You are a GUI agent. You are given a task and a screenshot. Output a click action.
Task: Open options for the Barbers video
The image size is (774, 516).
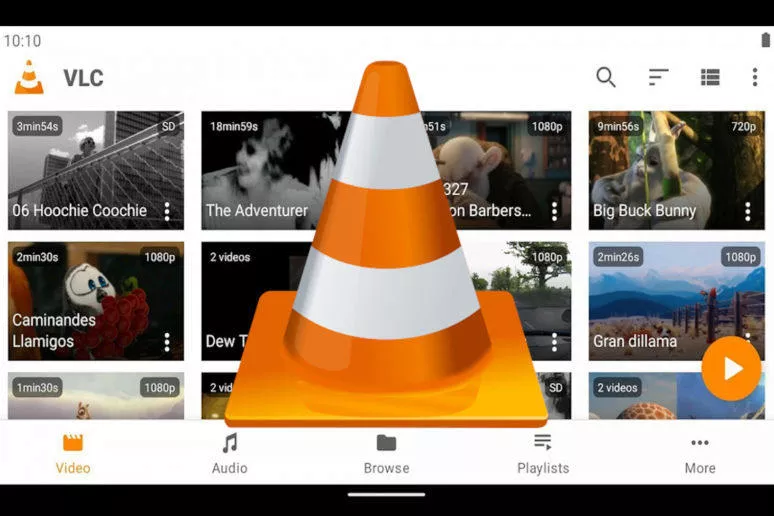point(554,211)
